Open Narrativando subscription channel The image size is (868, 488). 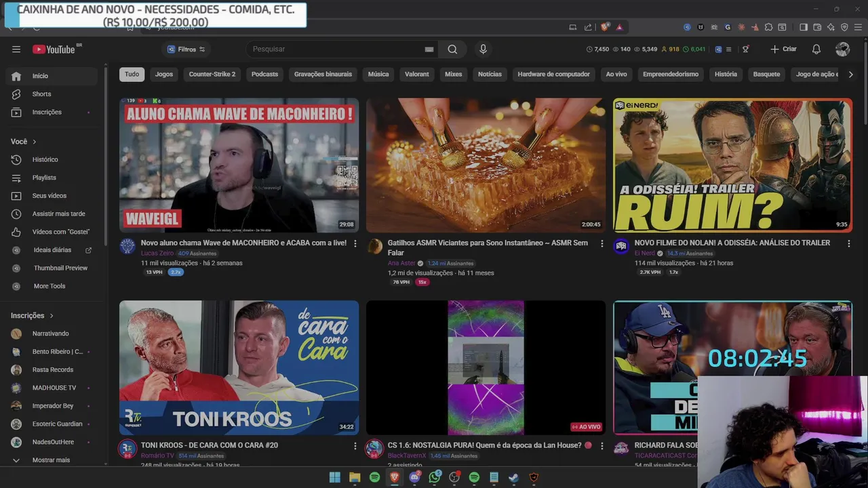[x=51, y=333]
